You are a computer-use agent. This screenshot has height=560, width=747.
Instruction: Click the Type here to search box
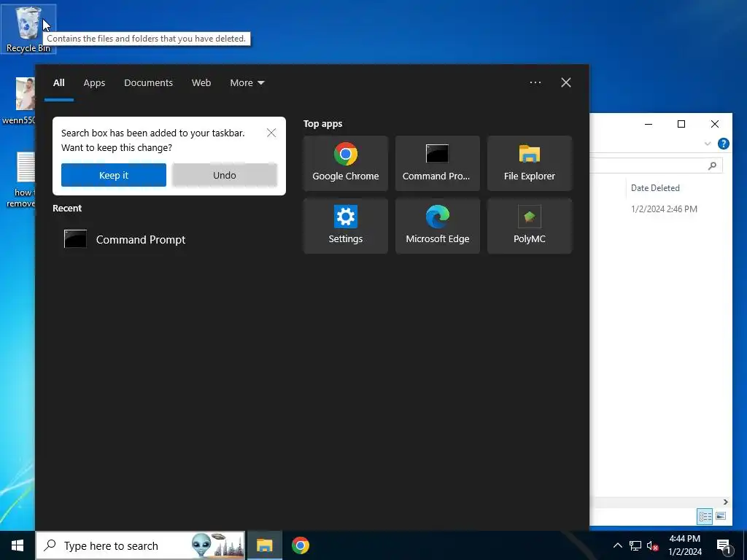click(141, 545)
